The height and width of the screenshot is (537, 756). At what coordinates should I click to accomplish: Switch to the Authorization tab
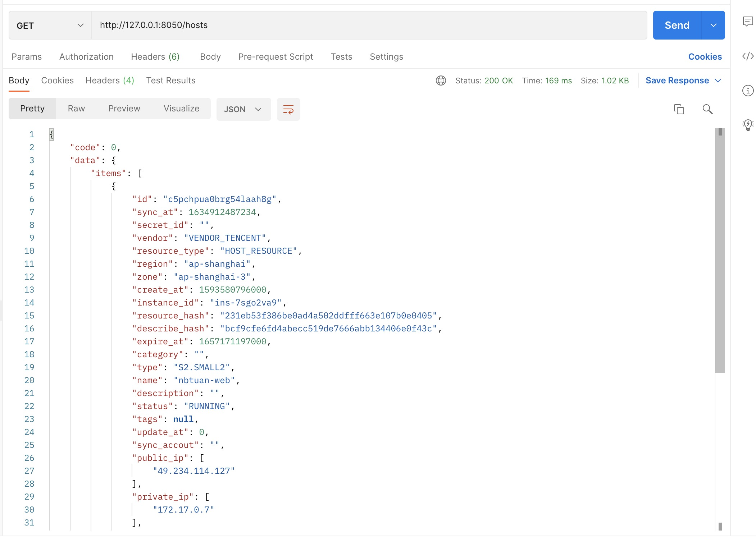click(86, 57)
